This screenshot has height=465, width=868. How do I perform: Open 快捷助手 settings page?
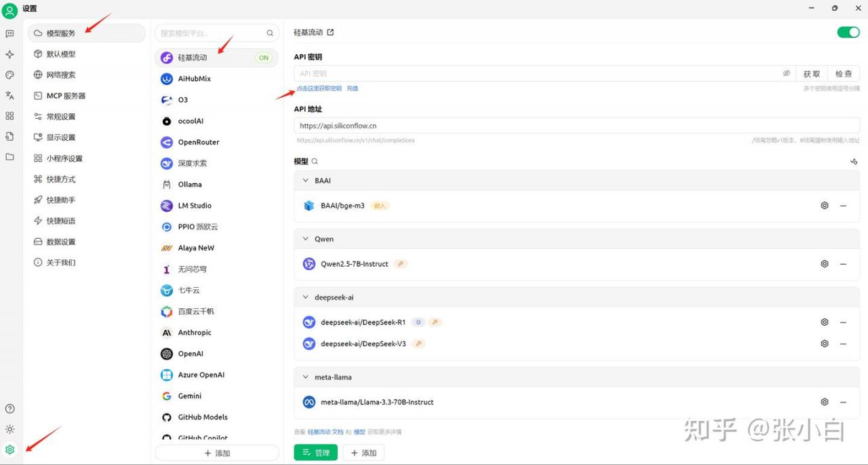[86, 200]
